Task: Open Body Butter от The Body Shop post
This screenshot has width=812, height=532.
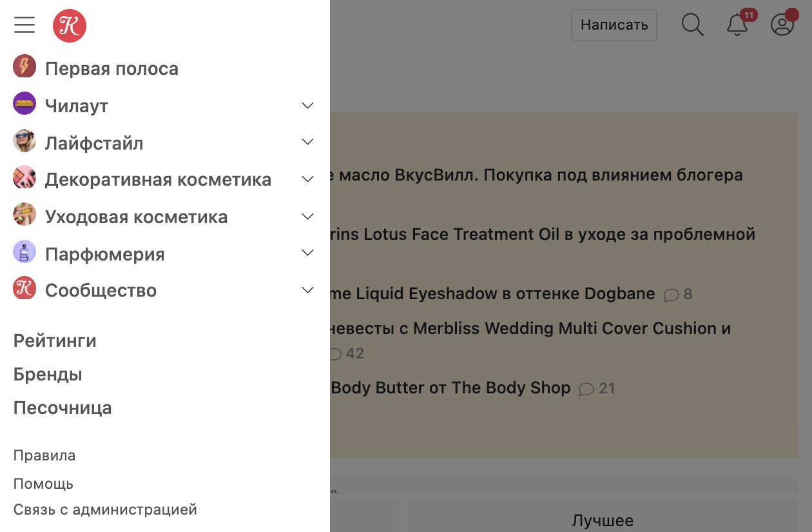Action: point(450,388)
